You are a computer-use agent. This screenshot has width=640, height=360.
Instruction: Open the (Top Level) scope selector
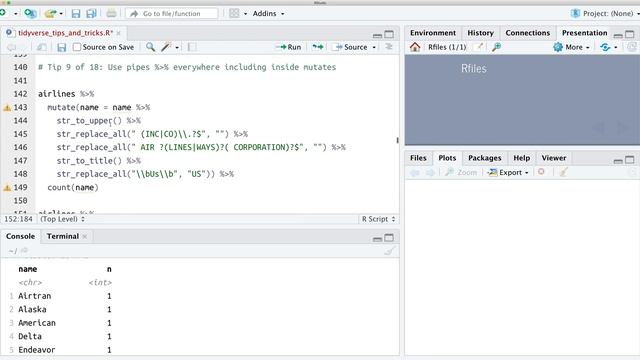(62, 219)
